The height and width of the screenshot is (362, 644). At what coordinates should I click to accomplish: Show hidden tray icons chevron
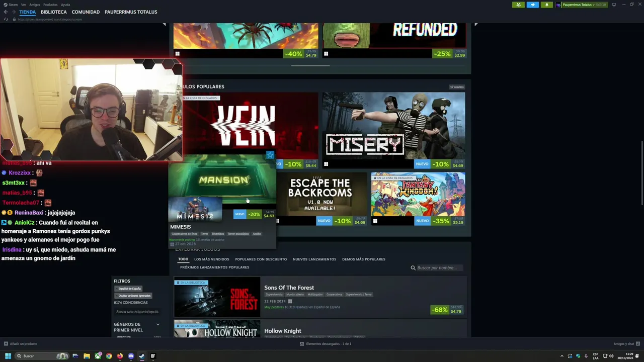(x=562, y=356)
